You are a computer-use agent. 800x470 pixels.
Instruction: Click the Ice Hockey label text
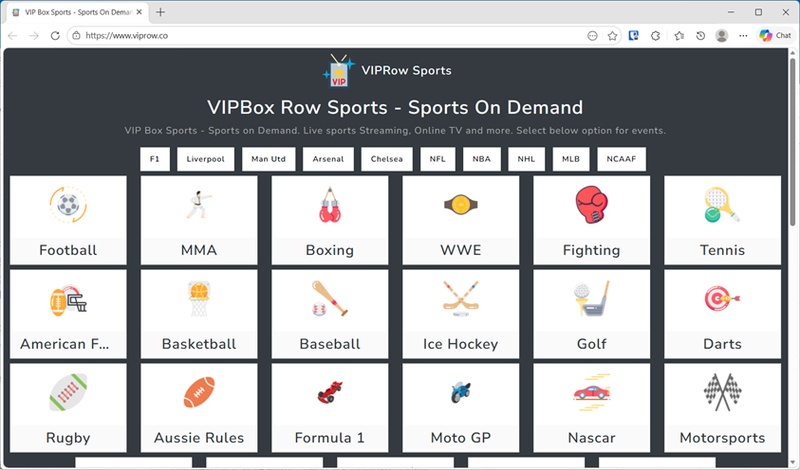(x=461, y=344)
